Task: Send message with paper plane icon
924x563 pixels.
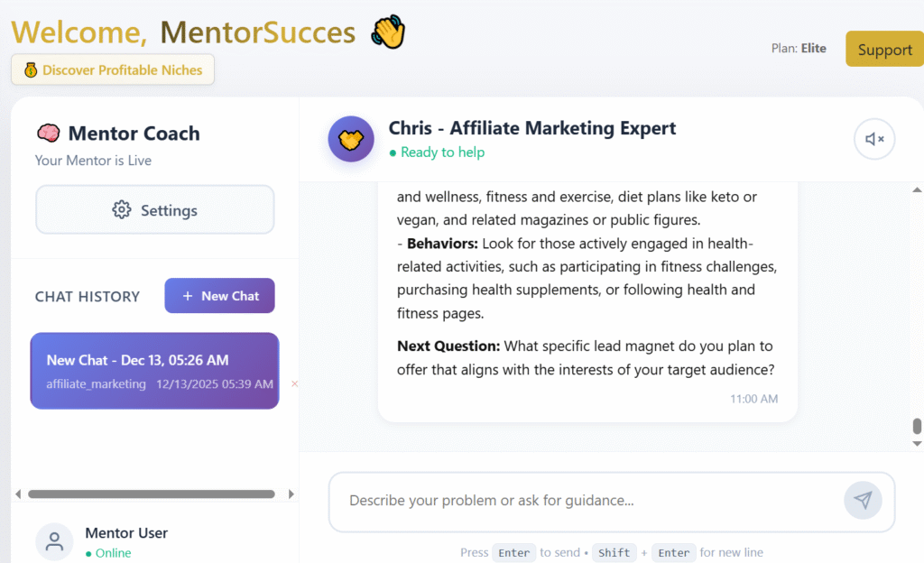Action: [863, 500]
